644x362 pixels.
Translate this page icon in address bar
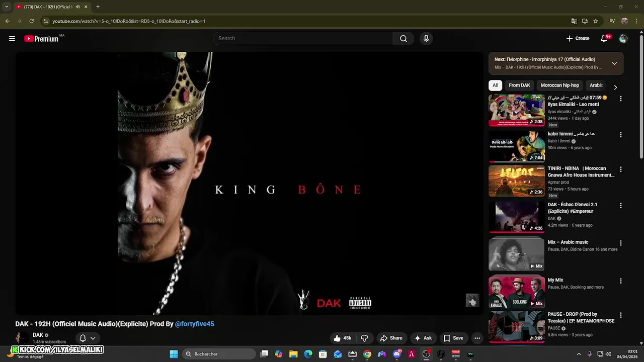(574, 21)
